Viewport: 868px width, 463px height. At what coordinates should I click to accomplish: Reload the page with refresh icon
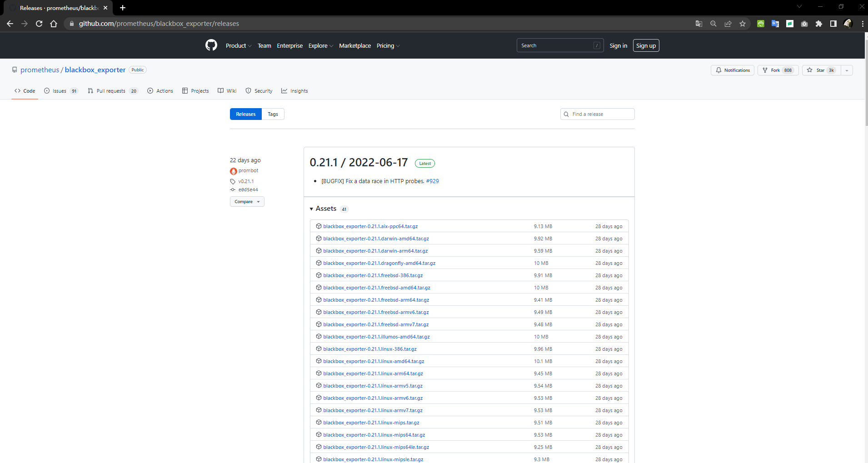39,24
